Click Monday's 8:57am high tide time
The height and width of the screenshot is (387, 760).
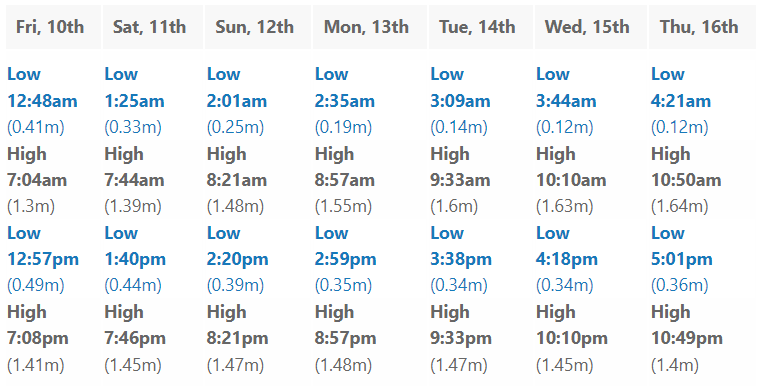pos(345,180)
